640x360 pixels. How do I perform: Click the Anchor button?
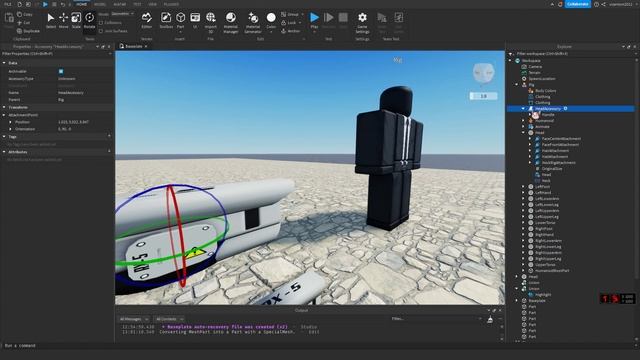(291, 31)
